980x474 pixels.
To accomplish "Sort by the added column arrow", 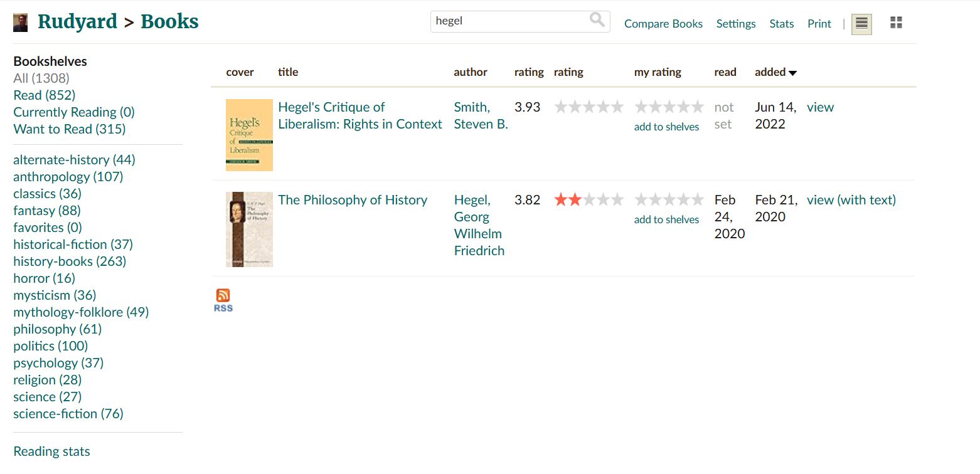I will (x=792, y=73).
